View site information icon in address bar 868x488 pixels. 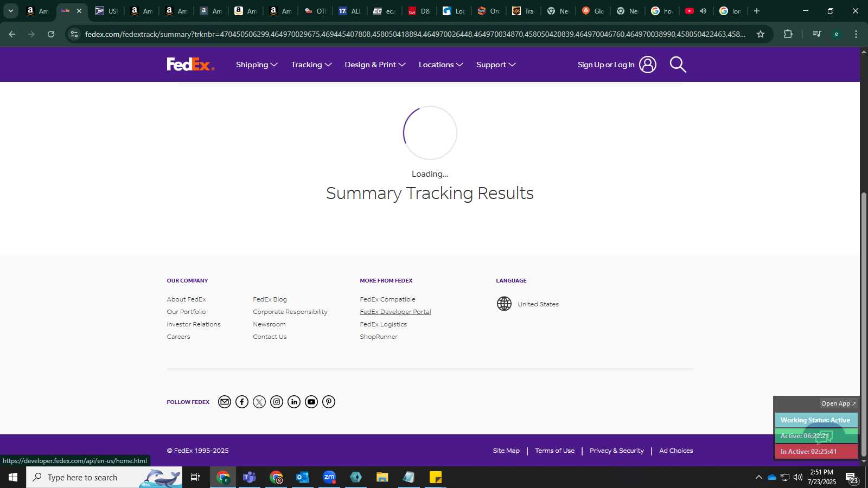[74, 34]
